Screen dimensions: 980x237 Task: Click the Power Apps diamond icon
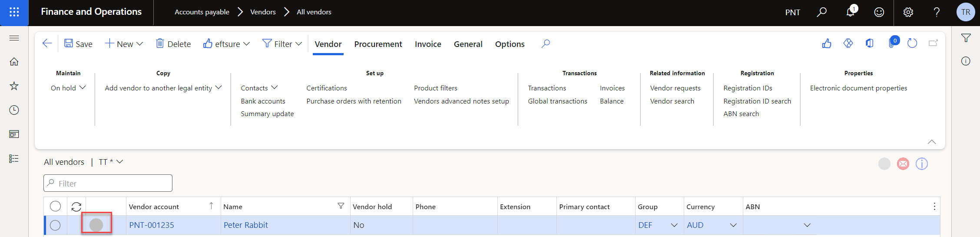pos(848,43)
